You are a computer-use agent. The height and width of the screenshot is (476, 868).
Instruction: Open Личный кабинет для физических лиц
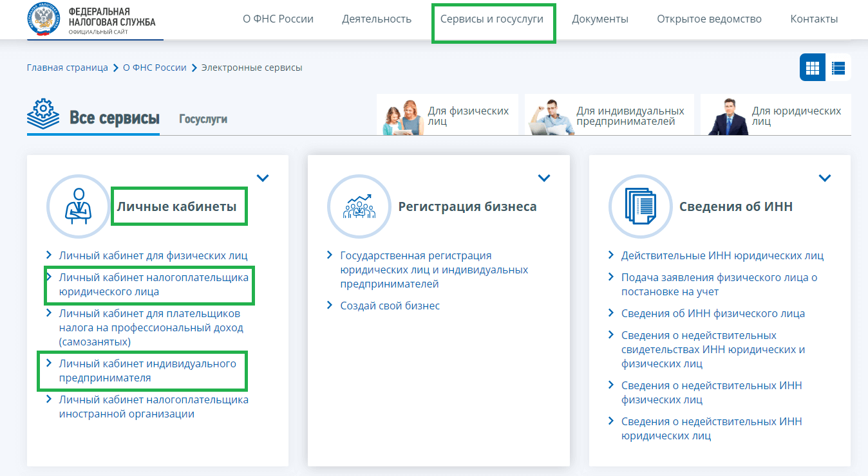point(153,255)
